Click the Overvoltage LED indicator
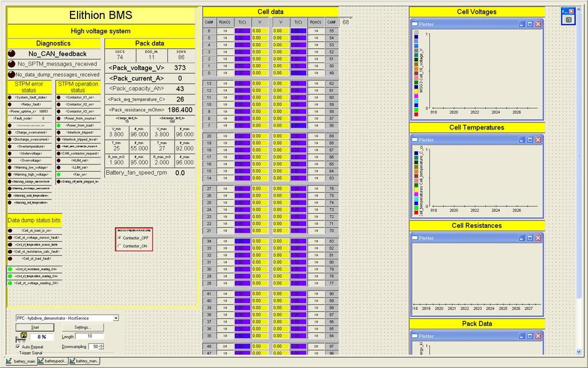The width and height of the screenshot is (588, 368). coord(9,161)
